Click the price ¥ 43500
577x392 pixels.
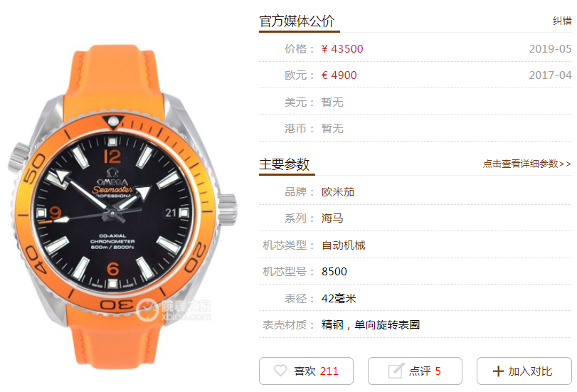[x=342, y=49]
